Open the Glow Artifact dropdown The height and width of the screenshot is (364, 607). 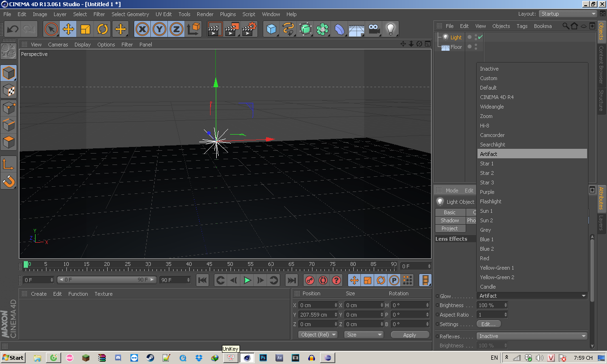coord(532,296)
